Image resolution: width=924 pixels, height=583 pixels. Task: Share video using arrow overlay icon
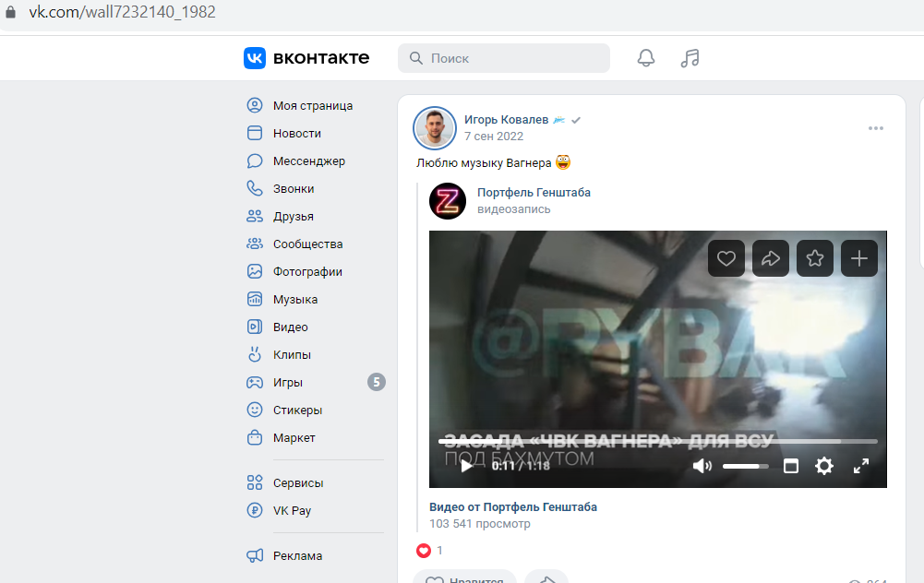click(x=771, y=258)
